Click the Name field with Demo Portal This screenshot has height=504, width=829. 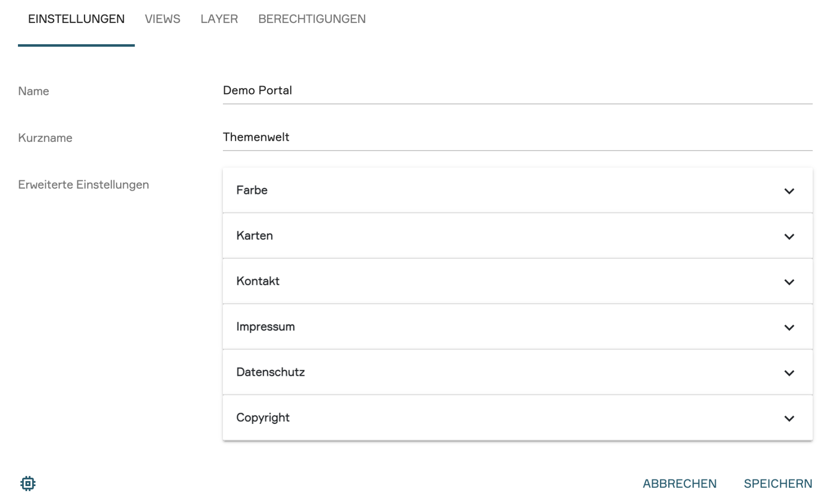(x=517, y=91)
